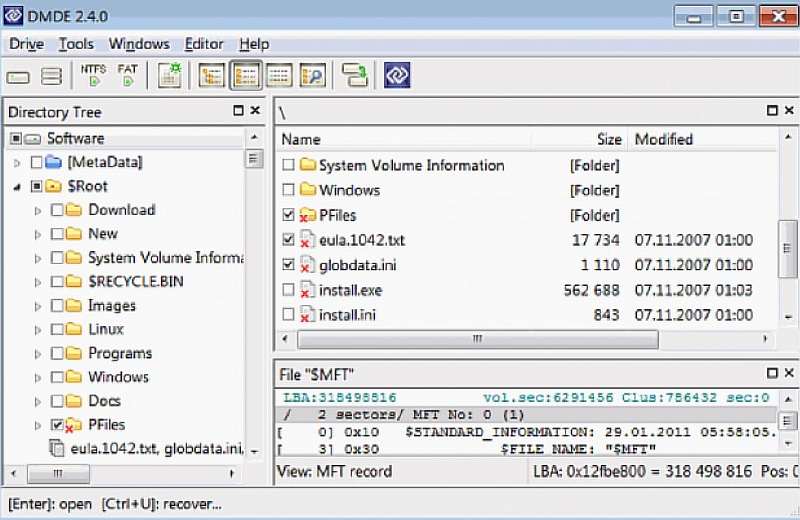Maximize the Directory Tree panel

(238, 111)
